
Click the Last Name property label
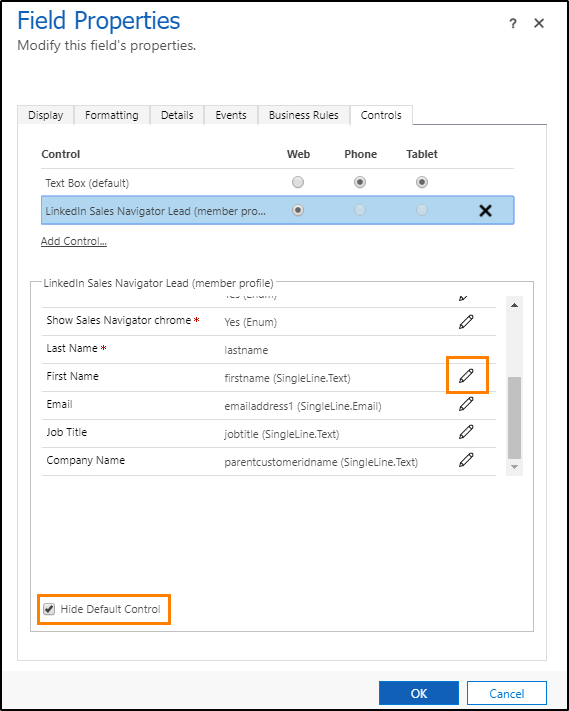(x=72, y=348)
